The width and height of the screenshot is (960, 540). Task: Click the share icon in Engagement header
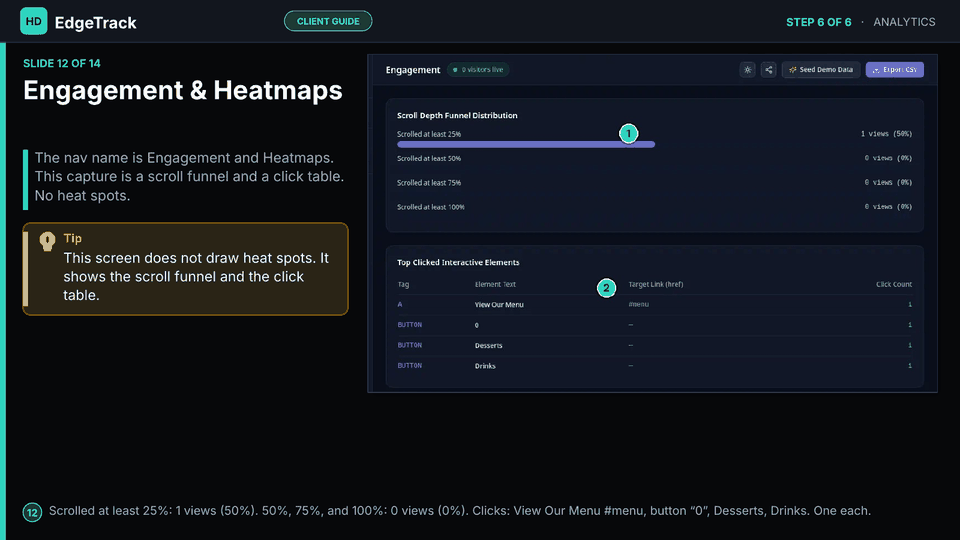coord(768,70)
